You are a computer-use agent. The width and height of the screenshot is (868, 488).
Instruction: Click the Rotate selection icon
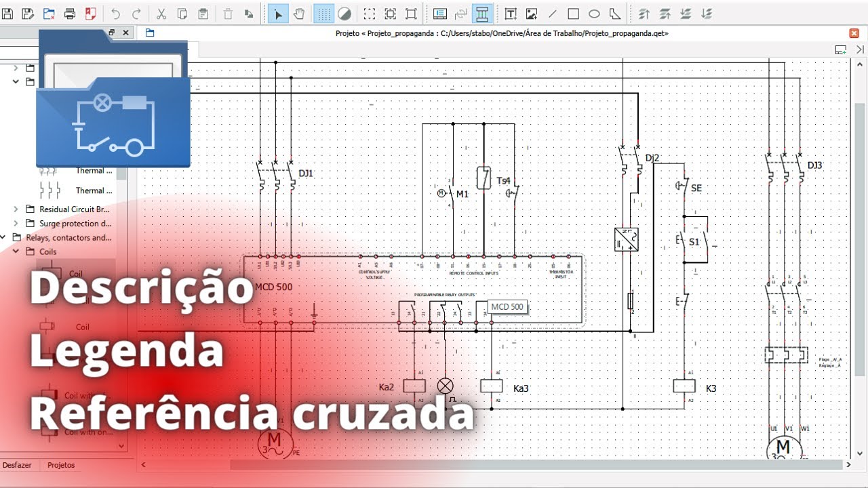click(x=249, y=14)
